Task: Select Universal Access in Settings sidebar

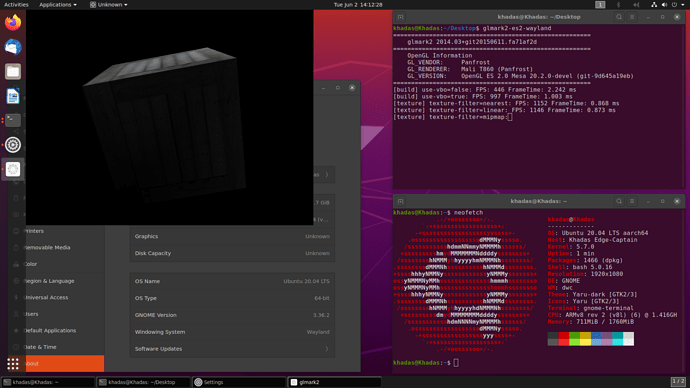Action: [x=56, y=297]
